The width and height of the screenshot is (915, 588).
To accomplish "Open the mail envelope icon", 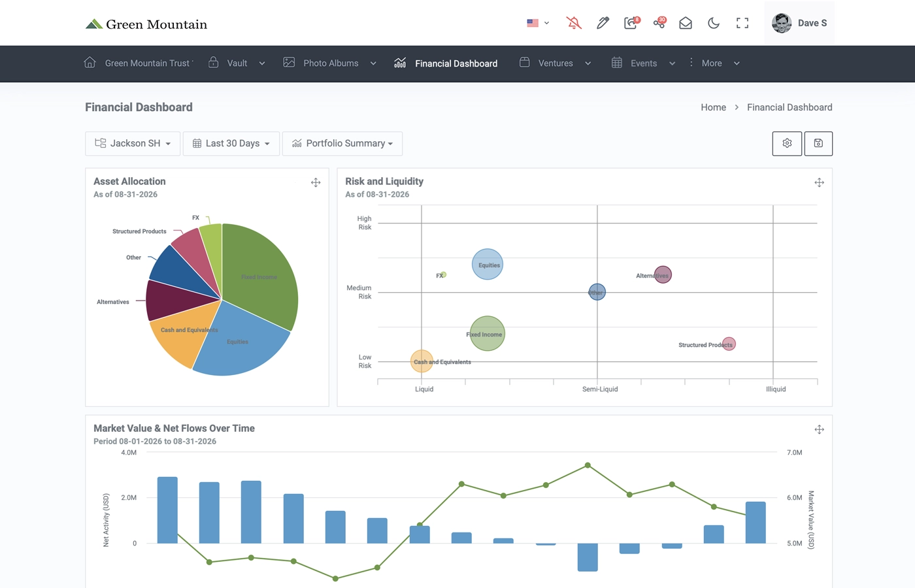I will pos(686,23).
